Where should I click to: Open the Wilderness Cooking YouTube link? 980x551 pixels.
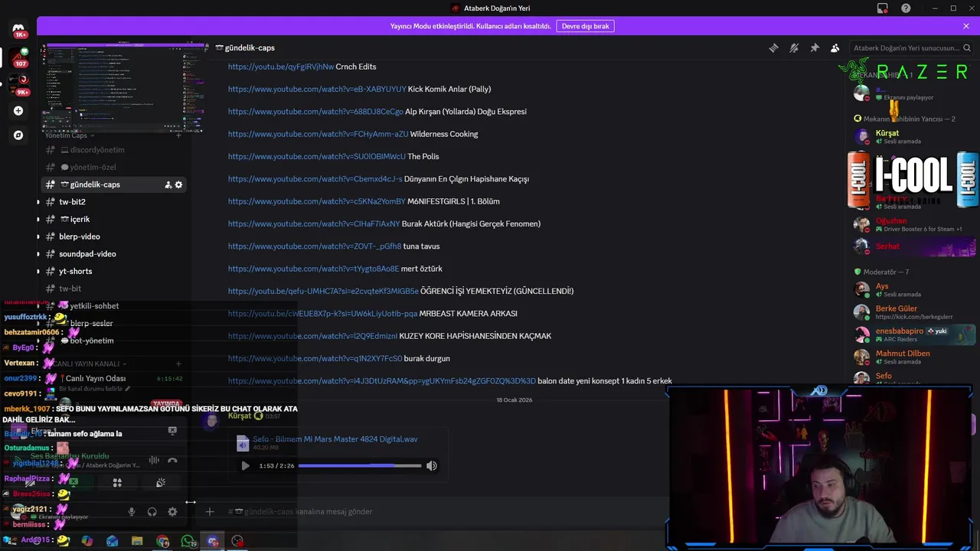[x=318, y=134]
